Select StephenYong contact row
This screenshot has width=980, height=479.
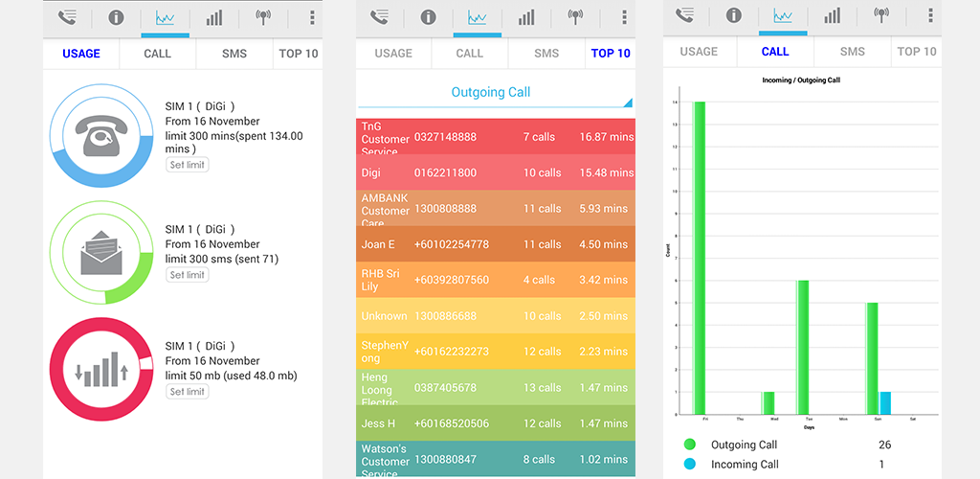(496, 352)
